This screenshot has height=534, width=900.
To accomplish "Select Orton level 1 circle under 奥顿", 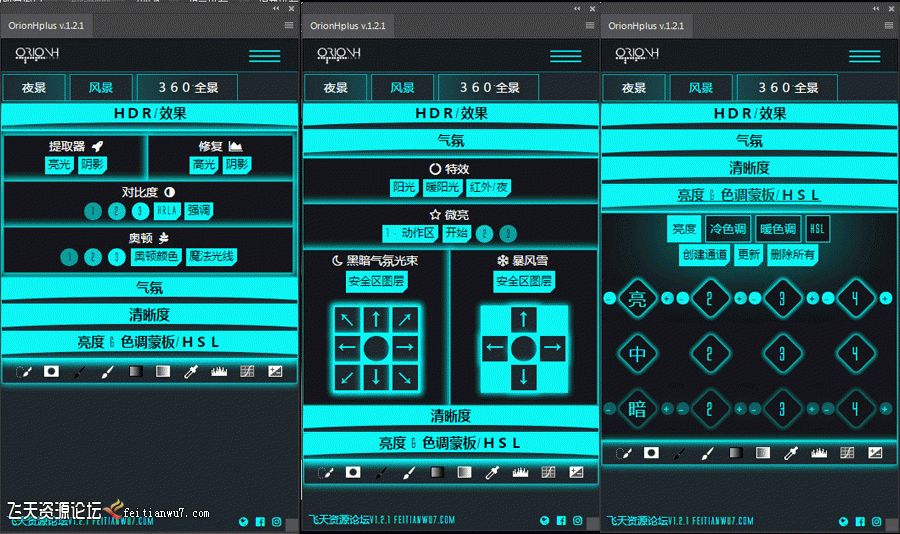I will click(68, 257).
